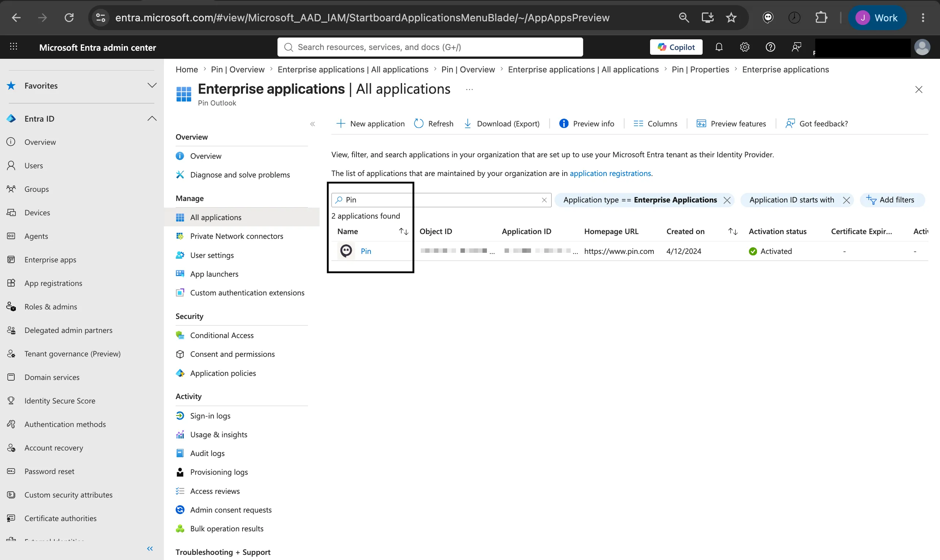Open the app launcher waffle menu
Image resolution: width=940 pixels, height=560 pixels.
click(14, 47)
